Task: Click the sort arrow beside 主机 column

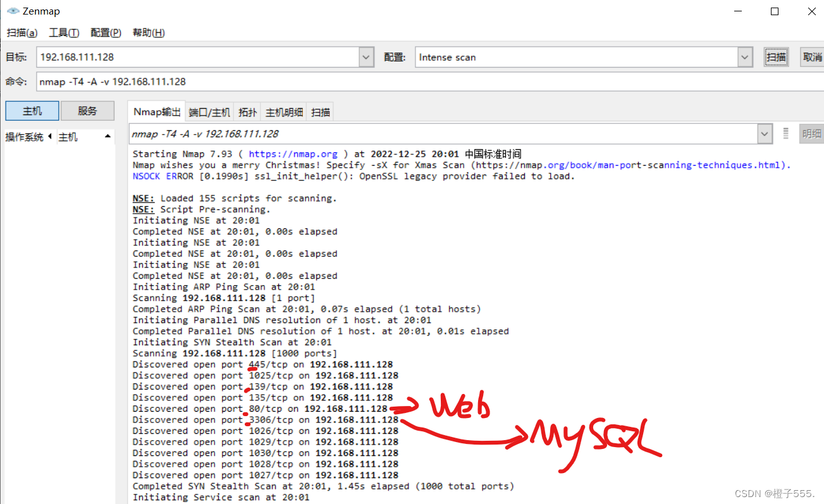Action: pos(108,137)
